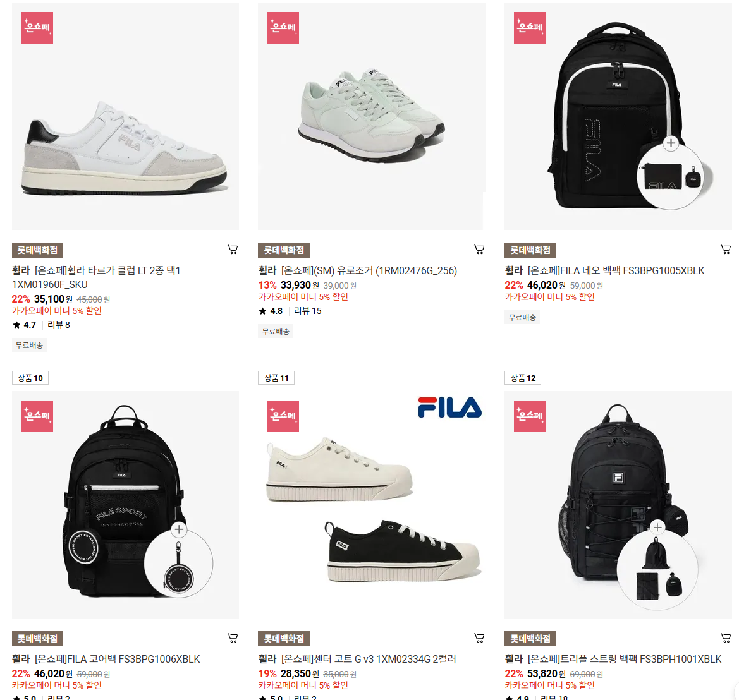The width and height of the screenshot is (739, 700).
Task: Click 롯데백화점 badge under Euro Jogger
Action: (284, 250)
